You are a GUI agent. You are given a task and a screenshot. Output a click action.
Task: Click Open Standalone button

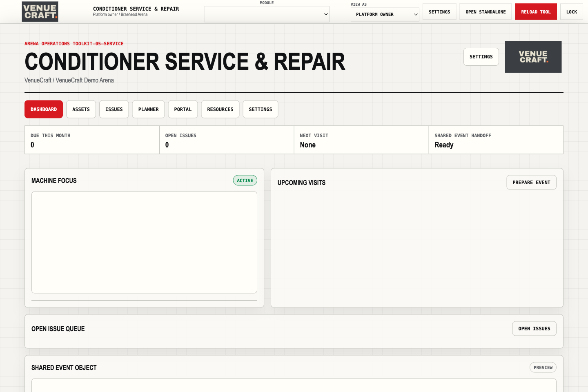click(486, 12)
